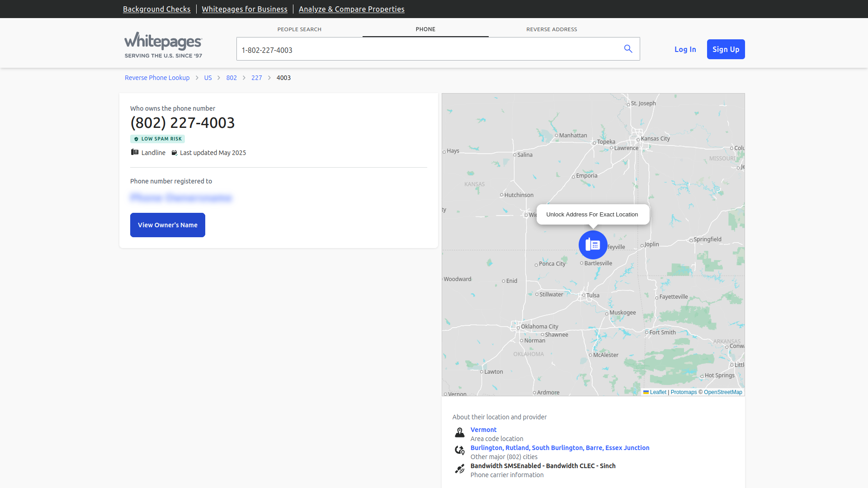
Task: Click the major cities phone icon
Action: coord(460,450)
